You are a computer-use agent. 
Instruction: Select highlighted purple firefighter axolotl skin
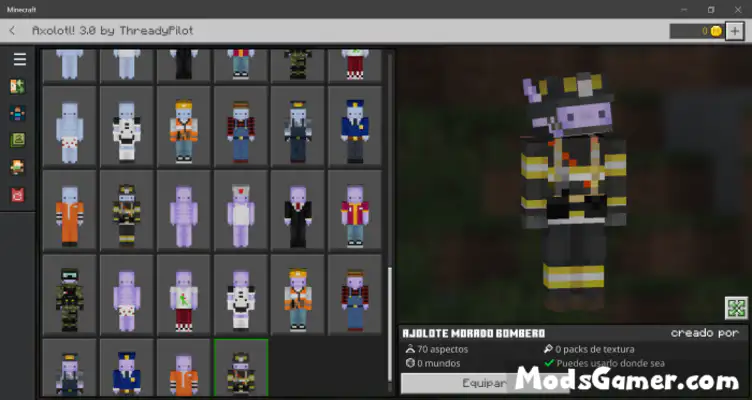pyautogui.click(x=241, y=368)
